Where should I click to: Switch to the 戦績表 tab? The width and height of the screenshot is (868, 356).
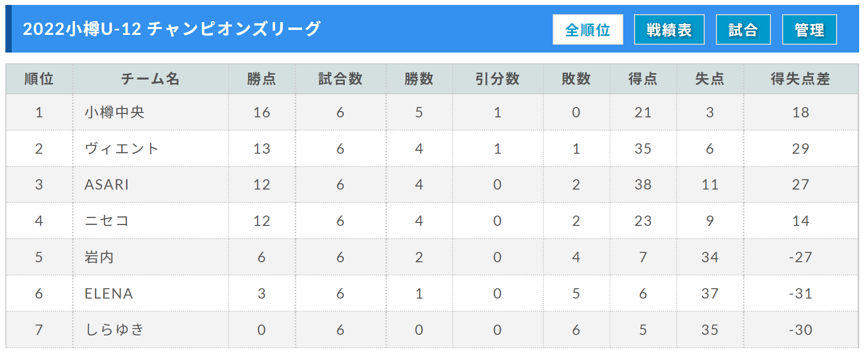point(669,29)
